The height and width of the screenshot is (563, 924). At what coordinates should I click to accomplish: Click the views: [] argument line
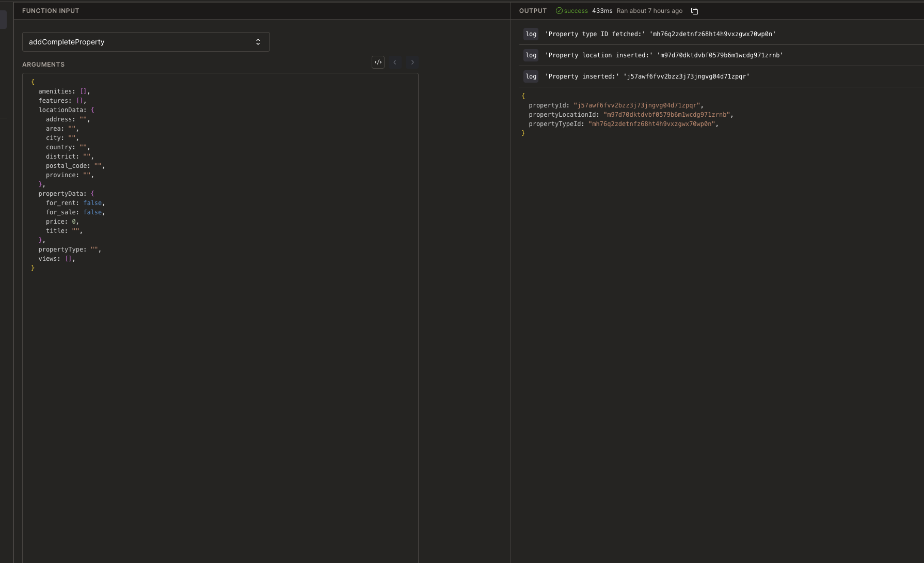tap(57, 259)
